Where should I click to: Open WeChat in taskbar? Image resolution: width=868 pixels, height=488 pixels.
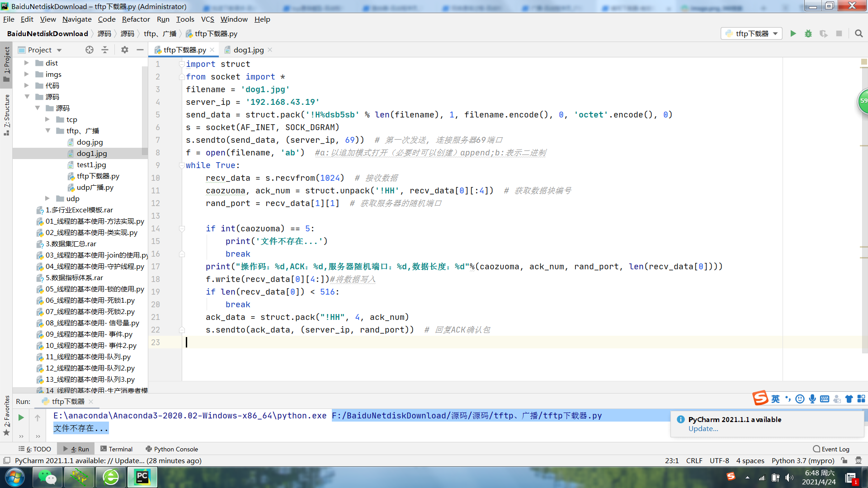coord(47,477)
